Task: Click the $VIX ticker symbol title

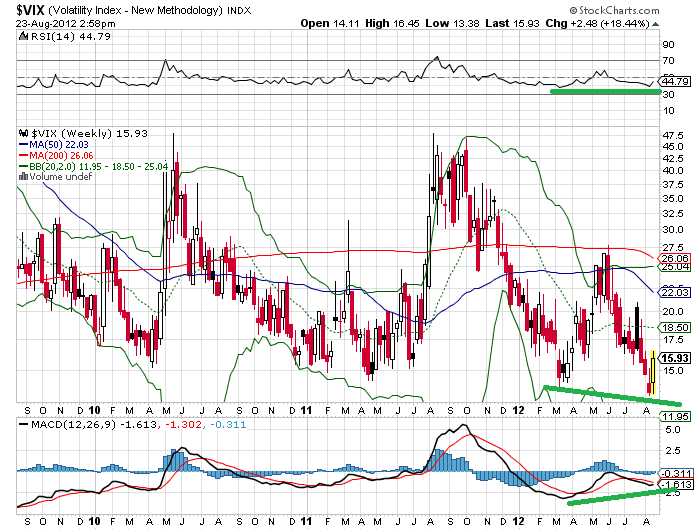Action: [x=30, y=10]
